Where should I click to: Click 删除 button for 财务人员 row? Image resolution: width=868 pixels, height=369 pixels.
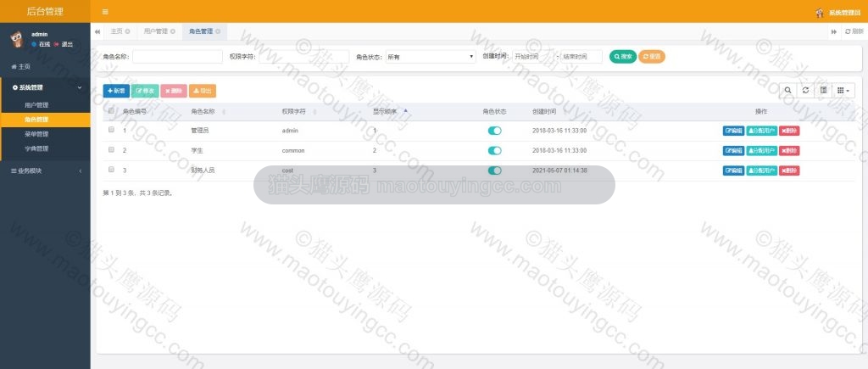point(789,171)
